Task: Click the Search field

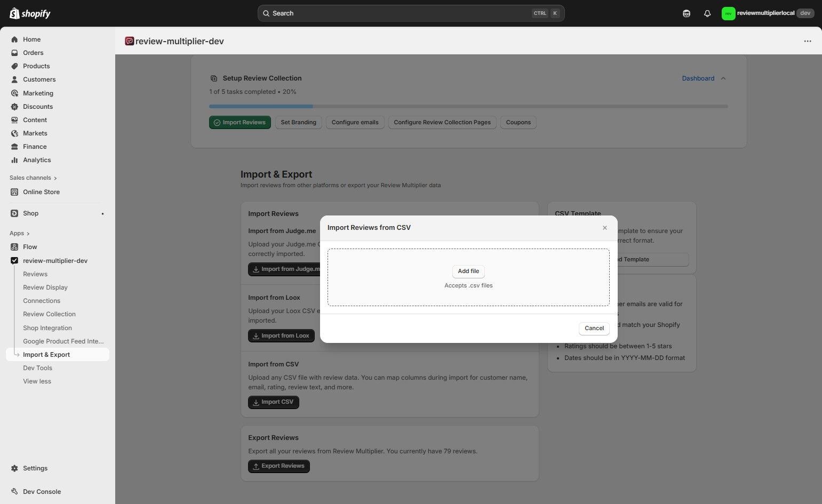Action: point(410,13)
